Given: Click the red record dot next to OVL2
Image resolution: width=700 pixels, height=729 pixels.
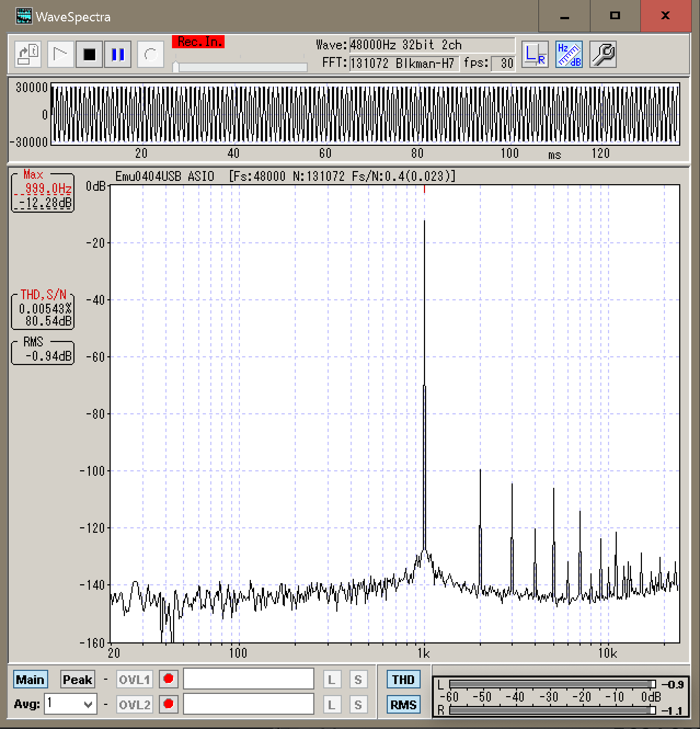Looking at the screenshot, I should [x=169, y=704].
